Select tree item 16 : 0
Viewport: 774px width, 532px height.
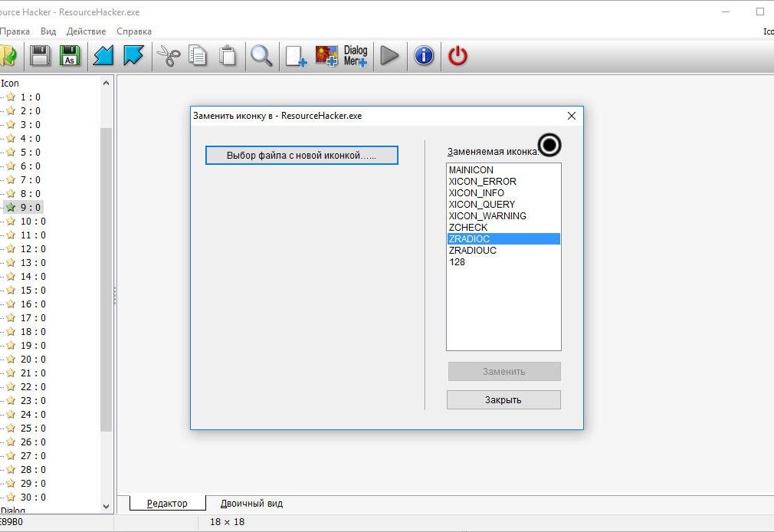(x=33, y=304)
